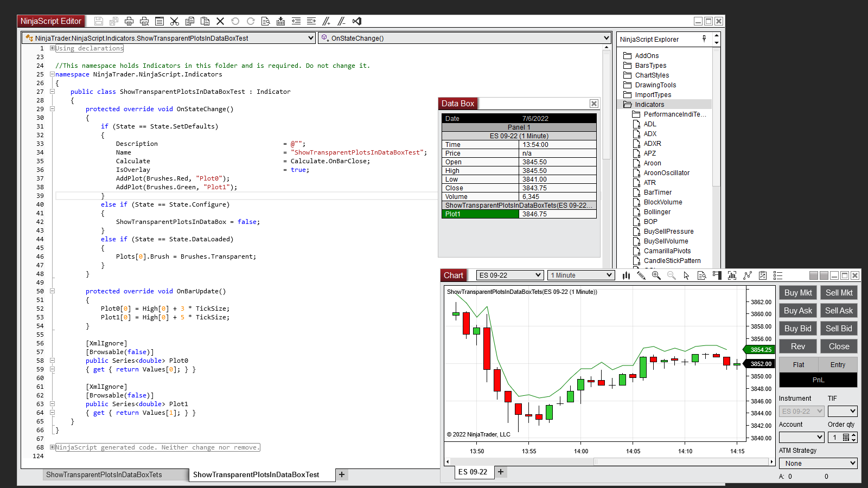This screenshot has width=868, height=488.
Task: Click the Redo arrow icon
Action: coord(251,21)
